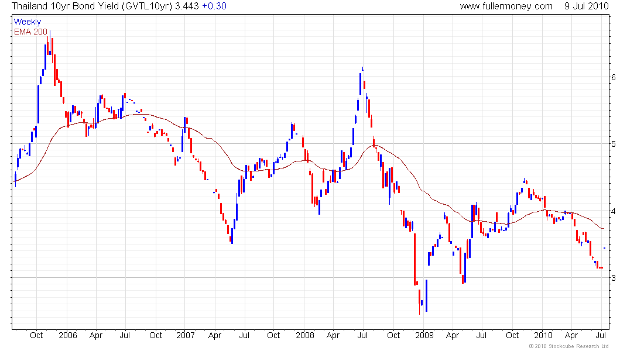
Task: Click the 'Apr' label following 2006
Action: click(x=95, y=335)
